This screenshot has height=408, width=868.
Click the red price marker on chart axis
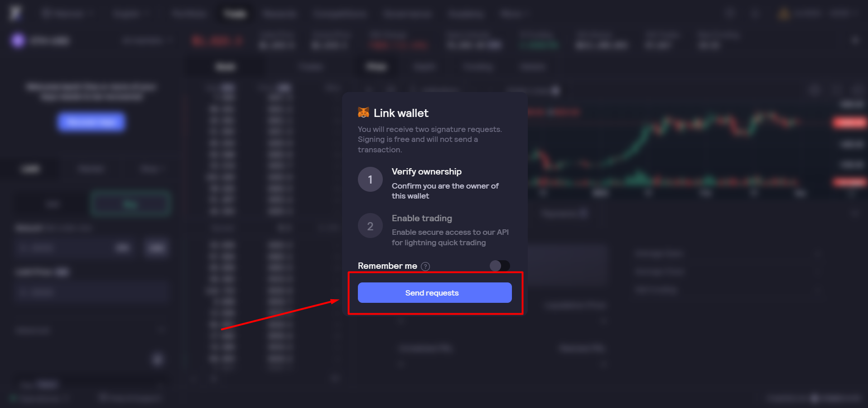[850, 122]
